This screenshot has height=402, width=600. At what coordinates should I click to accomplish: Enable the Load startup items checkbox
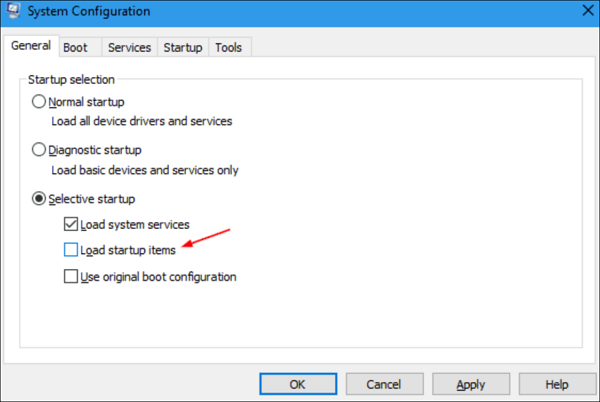pyautogui.click(x=71, y=249)
